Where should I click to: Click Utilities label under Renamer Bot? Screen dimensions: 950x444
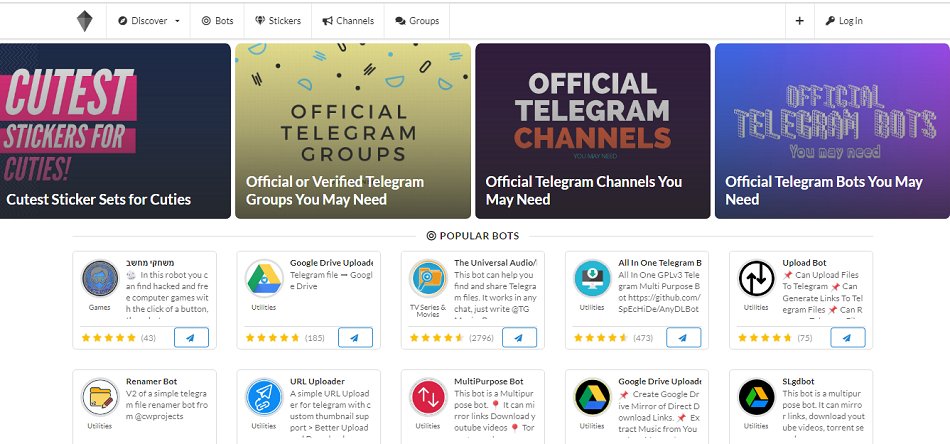pyautogui.click(x=99, y=426)
